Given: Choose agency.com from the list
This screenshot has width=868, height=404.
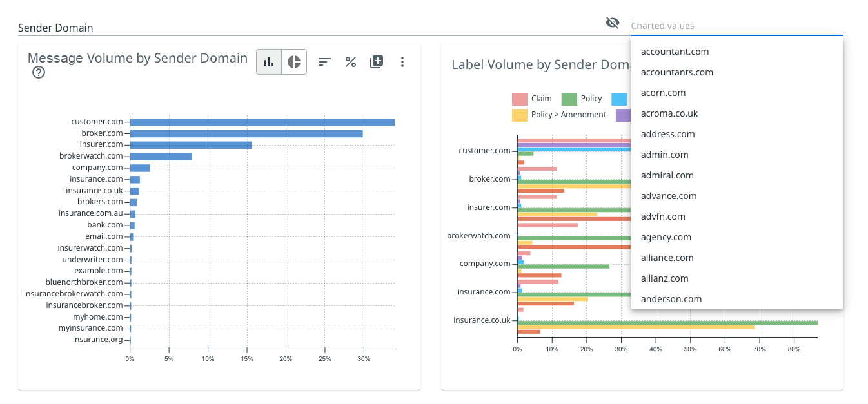Looking at the screenshot, I should click(x=666, y=237).
